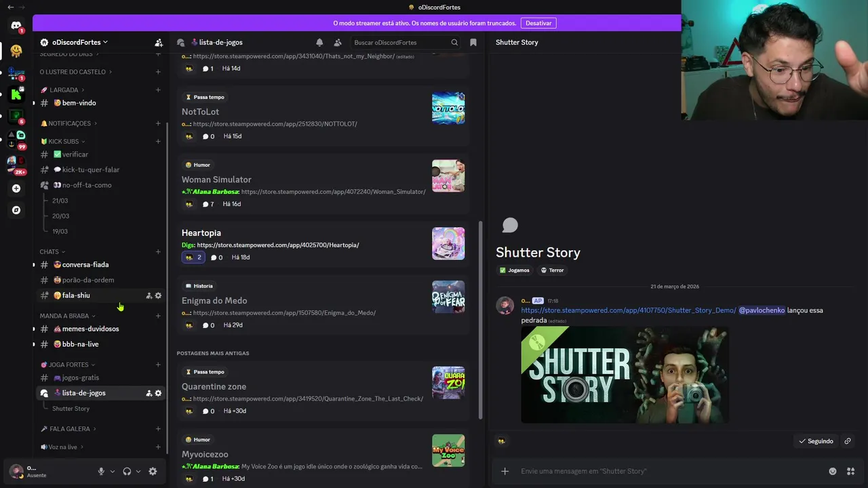Open emoji picker in message box
The image size is (868, 488).
(833, 471)
